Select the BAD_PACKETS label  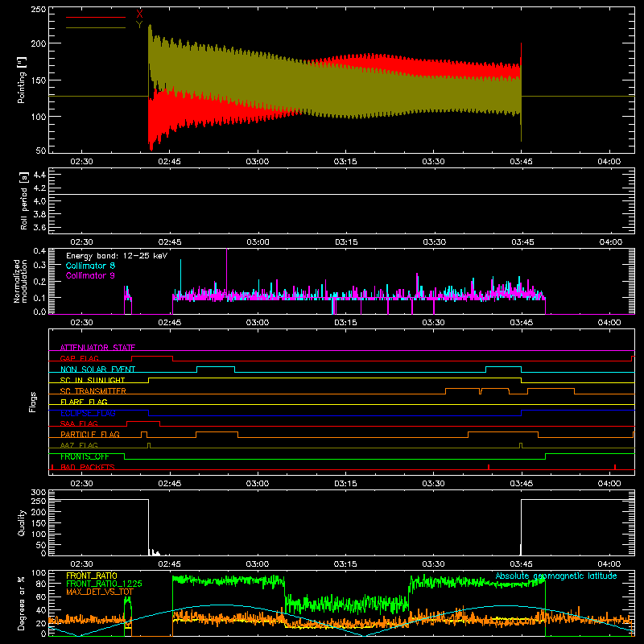[88, 467]
